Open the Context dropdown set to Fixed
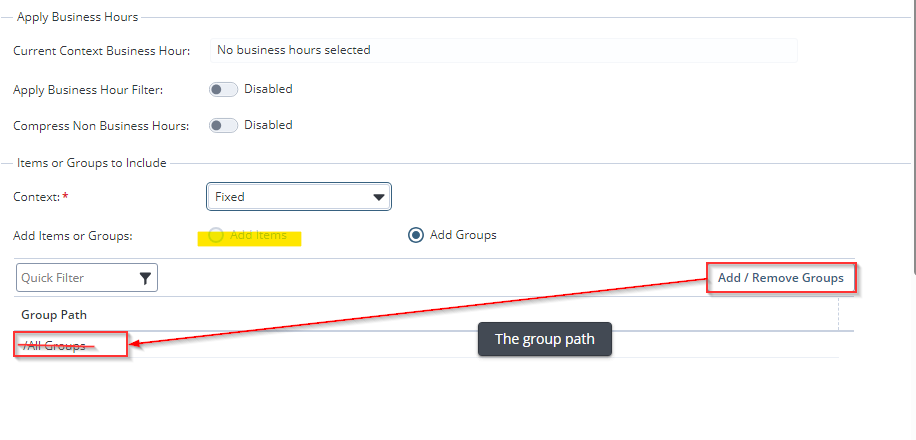The width and height of the screenshot is (916, 440). [x=298, y=197]
